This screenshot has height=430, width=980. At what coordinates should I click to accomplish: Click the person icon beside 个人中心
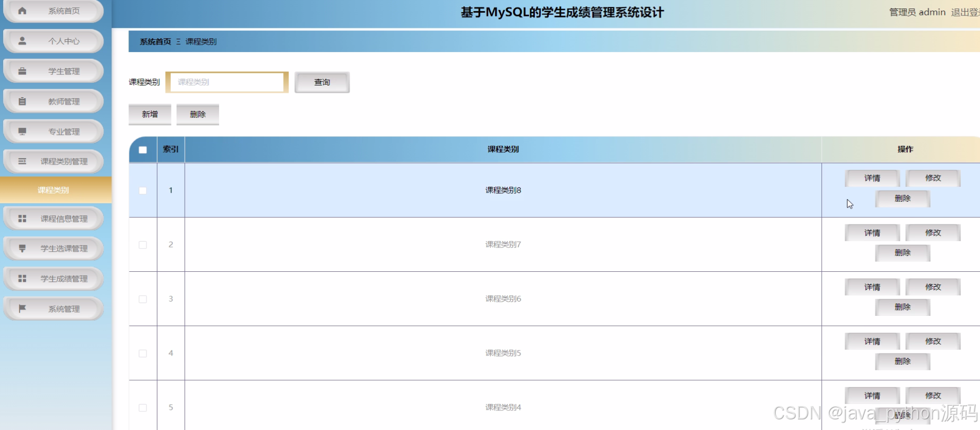coord(22,41)
